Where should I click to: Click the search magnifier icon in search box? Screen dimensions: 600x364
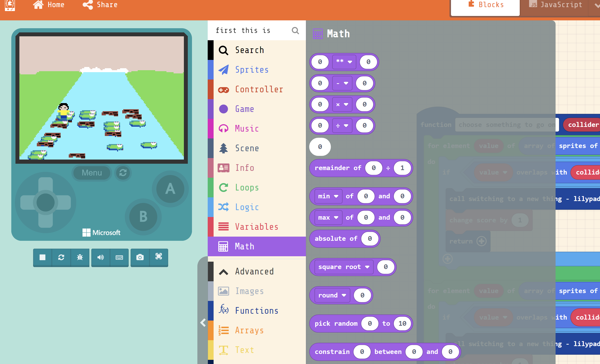295,30
